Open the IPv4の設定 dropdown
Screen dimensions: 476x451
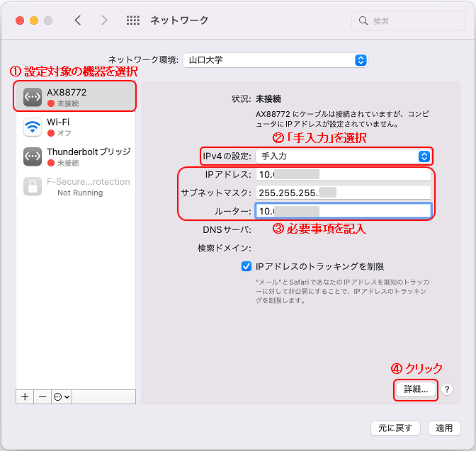[343, 156]
